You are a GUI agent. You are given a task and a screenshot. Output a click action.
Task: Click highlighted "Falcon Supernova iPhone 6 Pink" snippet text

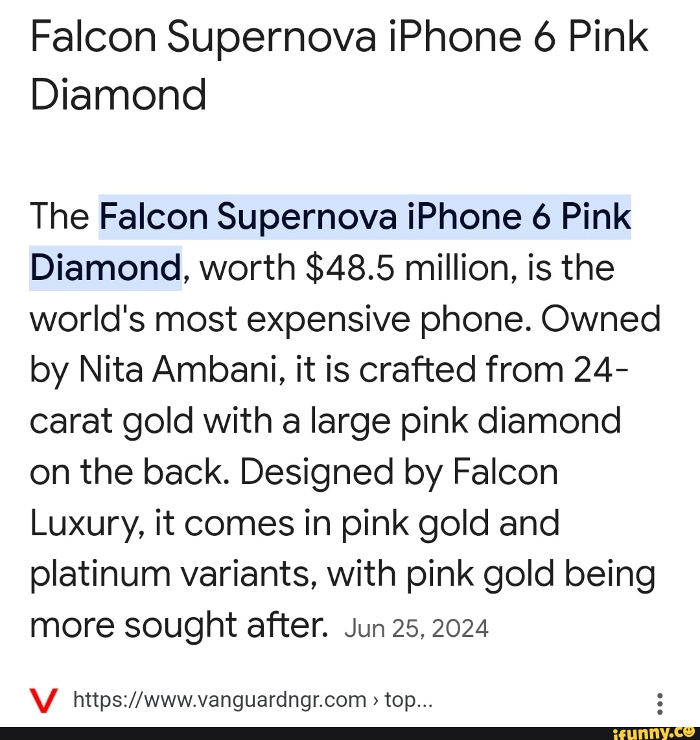point(365,216)
